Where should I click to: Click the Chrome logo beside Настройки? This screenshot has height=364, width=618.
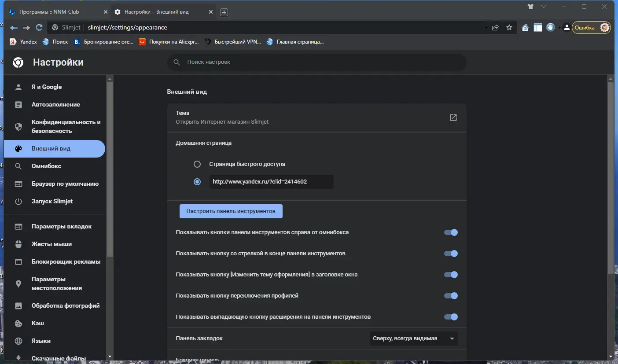18,63
